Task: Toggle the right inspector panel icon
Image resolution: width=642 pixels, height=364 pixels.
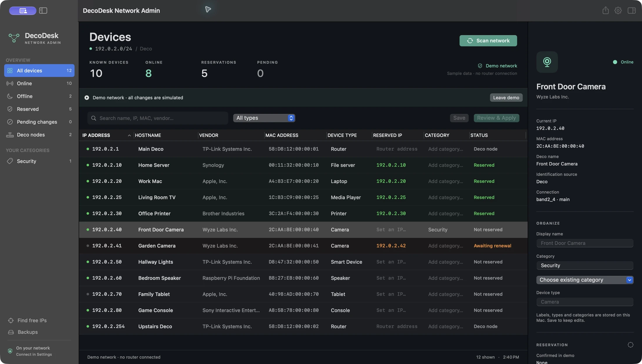Action: pos(631,10)
